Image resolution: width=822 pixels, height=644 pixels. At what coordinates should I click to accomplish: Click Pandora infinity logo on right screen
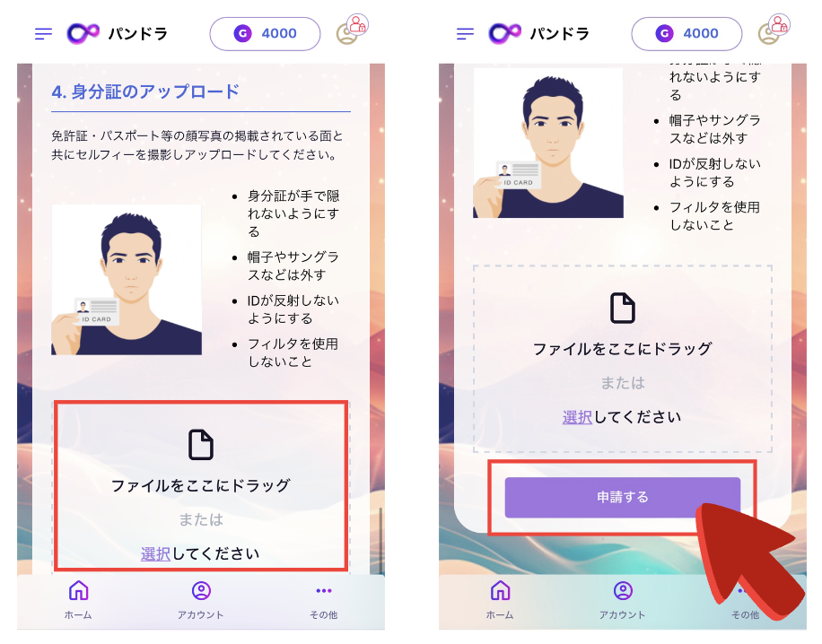pos(504,33)
